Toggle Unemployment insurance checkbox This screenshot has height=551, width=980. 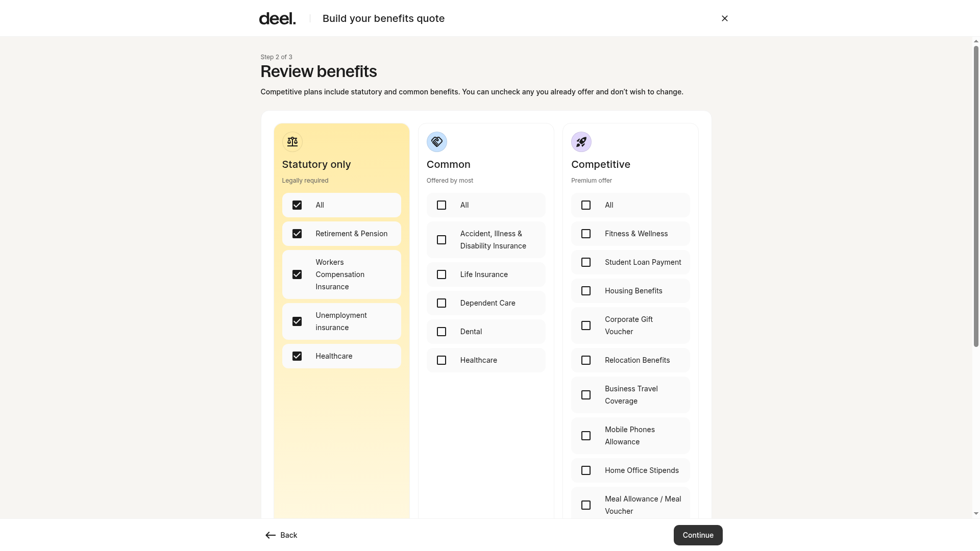click(x=297, y=321)
